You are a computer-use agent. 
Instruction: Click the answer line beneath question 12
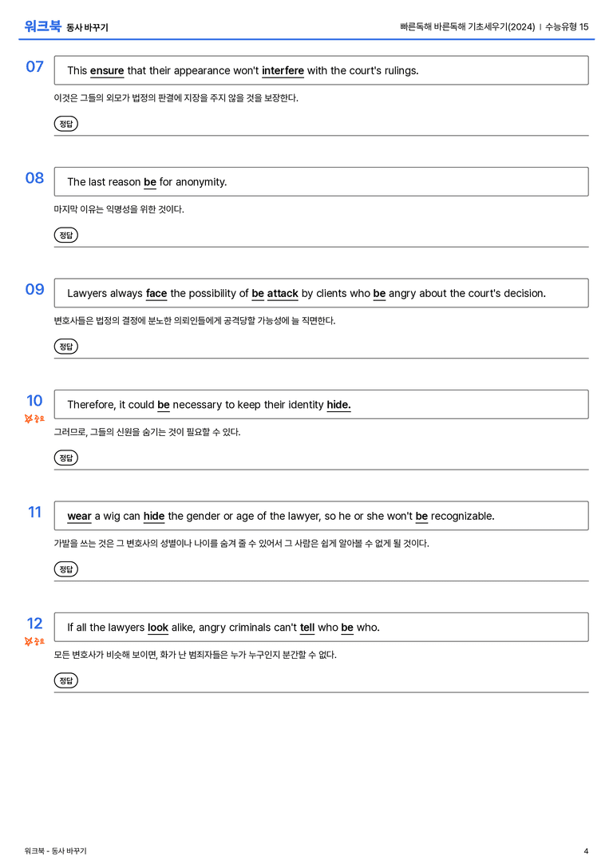(322, 692)
